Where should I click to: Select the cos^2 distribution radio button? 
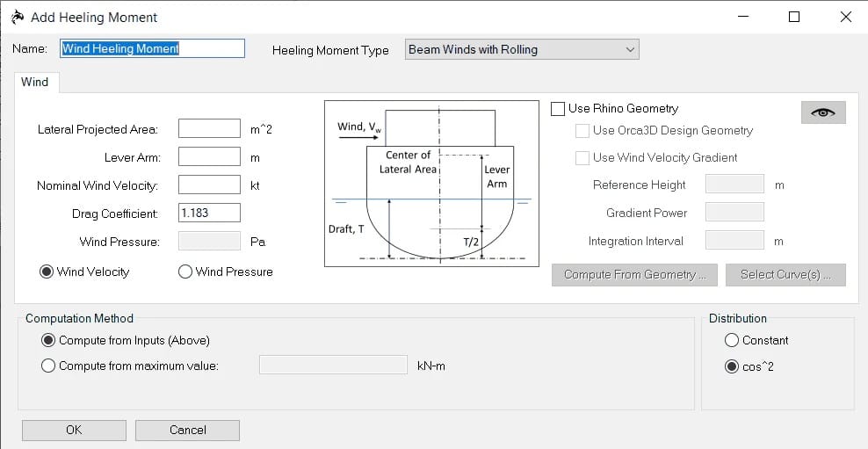(732, 366)
